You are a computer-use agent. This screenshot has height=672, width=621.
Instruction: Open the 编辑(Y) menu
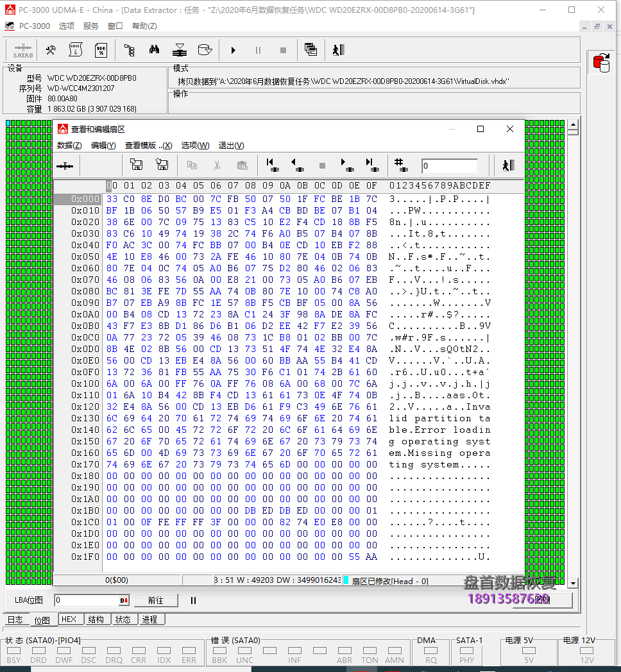[103, 146]
